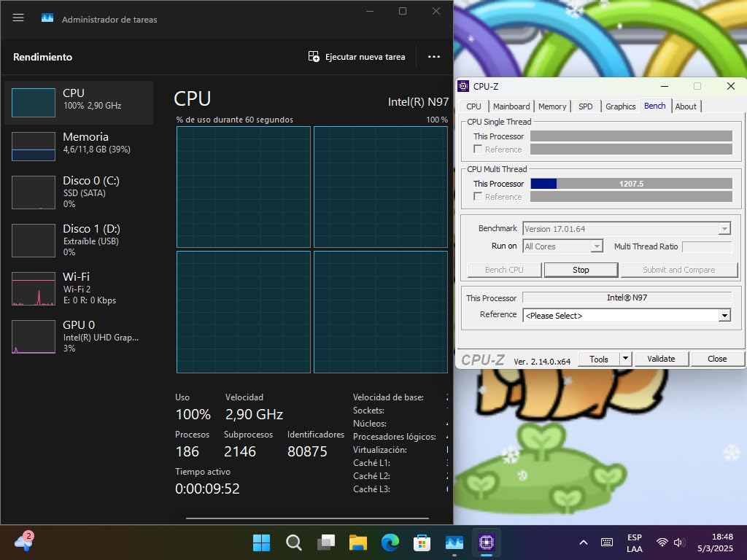Click the Validate button
Screen dimensions: 747x560
pos(661,359)
